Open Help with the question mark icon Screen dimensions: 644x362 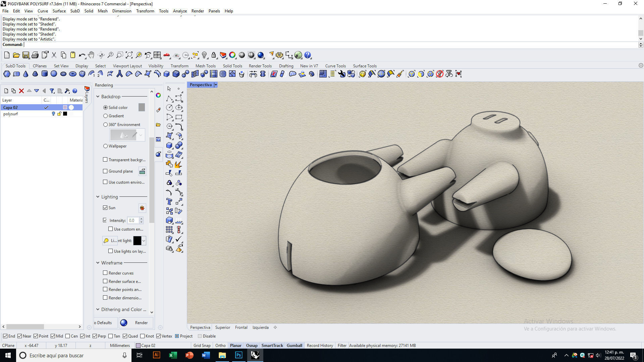pyautogui.click(x=308, y=55)
